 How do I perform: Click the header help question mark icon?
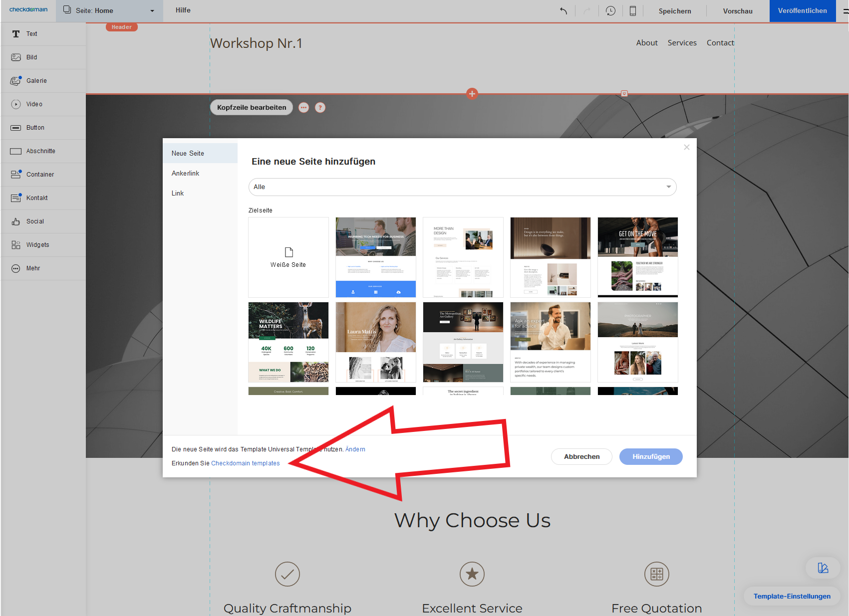click(320, 108)
